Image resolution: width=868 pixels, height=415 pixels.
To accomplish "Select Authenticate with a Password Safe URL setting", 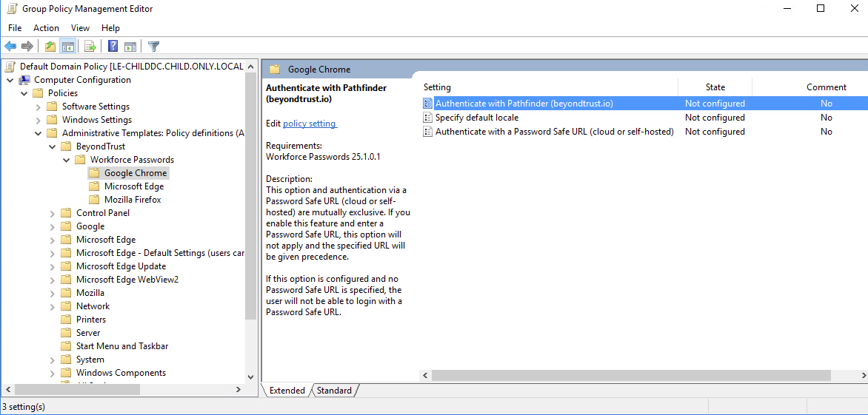I will [x=554, y=132].
